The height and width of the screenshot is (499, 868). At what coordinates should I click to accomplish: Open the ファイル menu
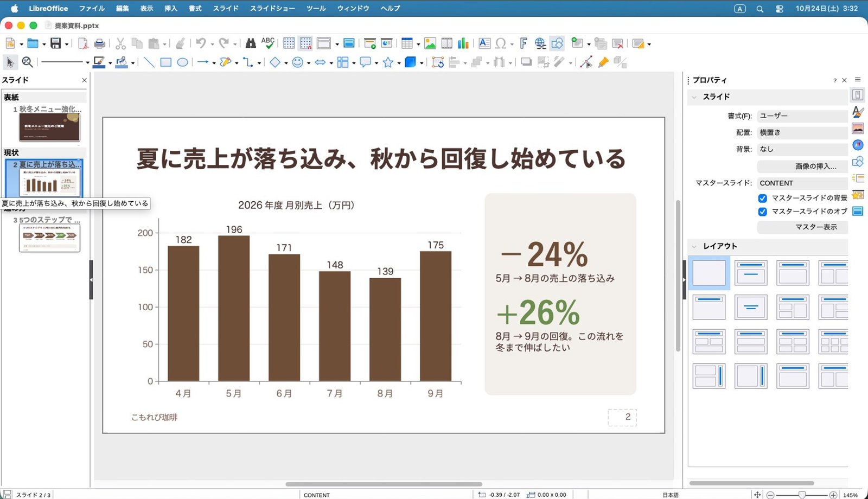coord(92,8)
